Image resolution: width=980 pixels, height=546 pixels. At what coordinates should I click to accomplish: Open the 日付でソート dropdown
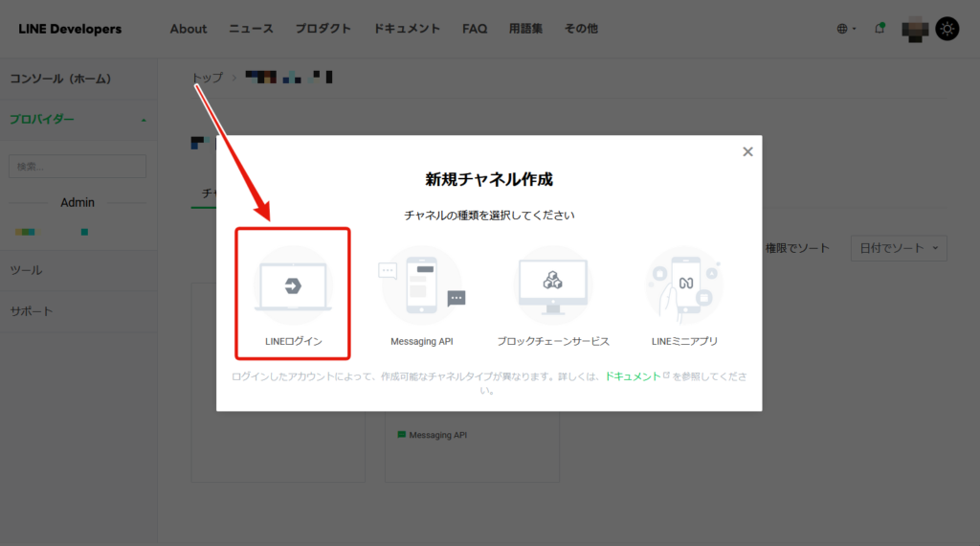click(899, 248)
